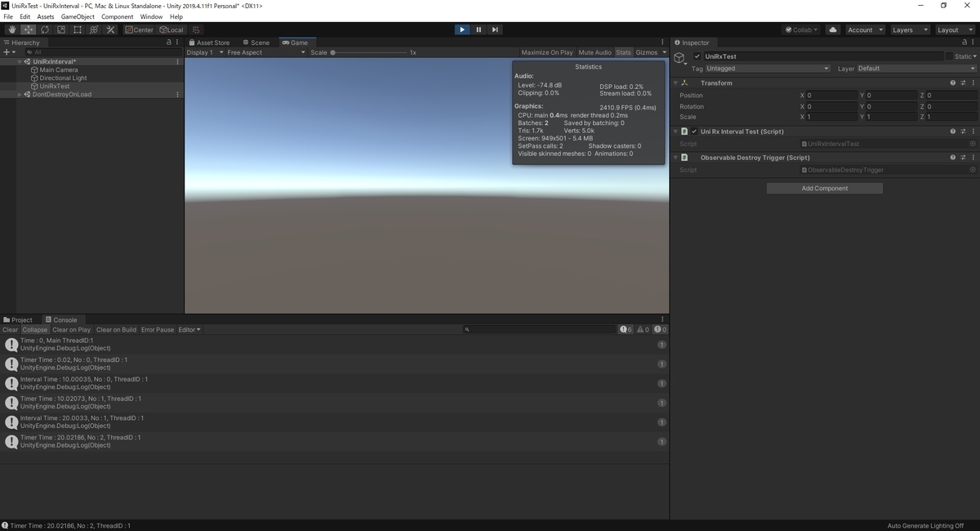This screenshot has width=980, height=531.
Task: Open the custom editor tools icon
Action: [x=110, y=29]
